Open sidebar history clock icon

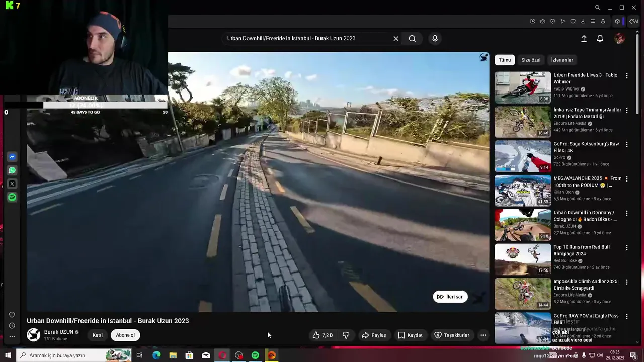(12, 326)
